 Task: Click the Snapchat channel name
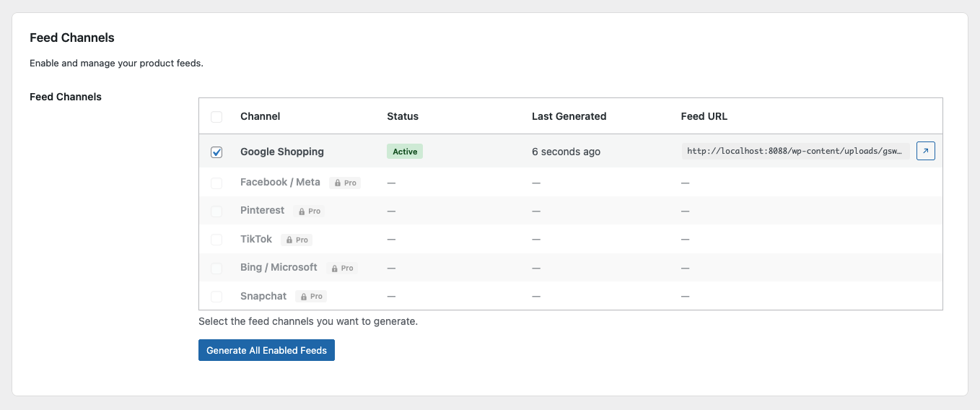pos(263,296)
